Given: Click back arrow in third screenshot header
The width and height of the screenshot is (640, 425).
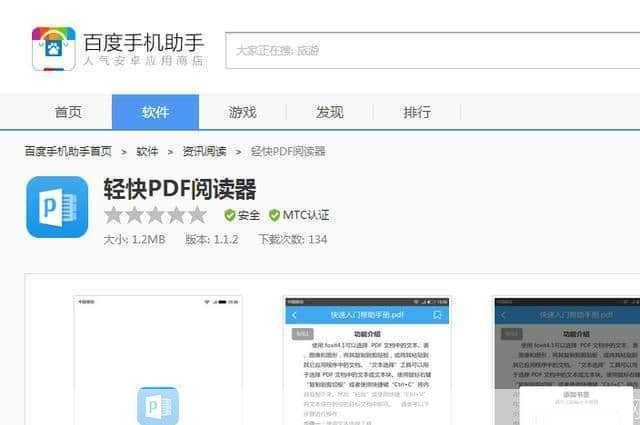Looking at the screenshot, I should point(503,315).
